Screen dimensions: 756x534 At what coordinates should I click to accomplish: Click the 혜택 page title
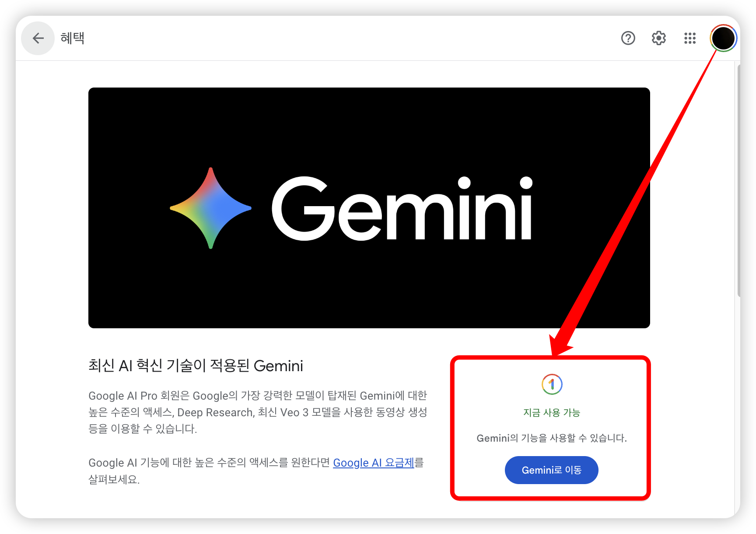click(x=73, y=38)
